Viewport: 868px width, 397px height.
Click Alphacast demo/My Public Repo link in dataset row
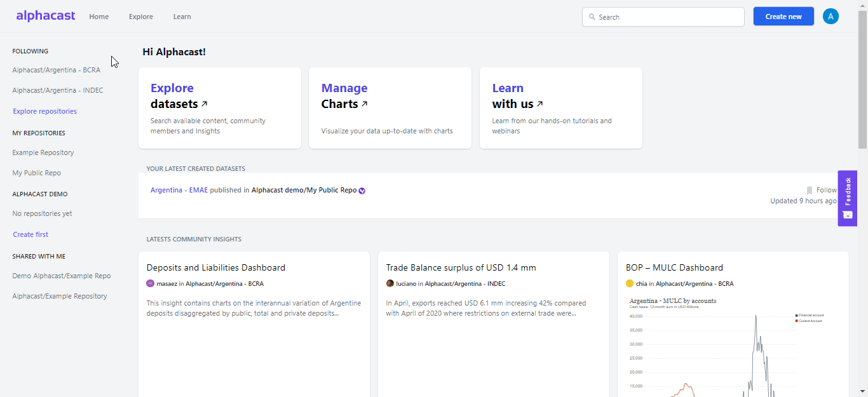click(304, 190)
